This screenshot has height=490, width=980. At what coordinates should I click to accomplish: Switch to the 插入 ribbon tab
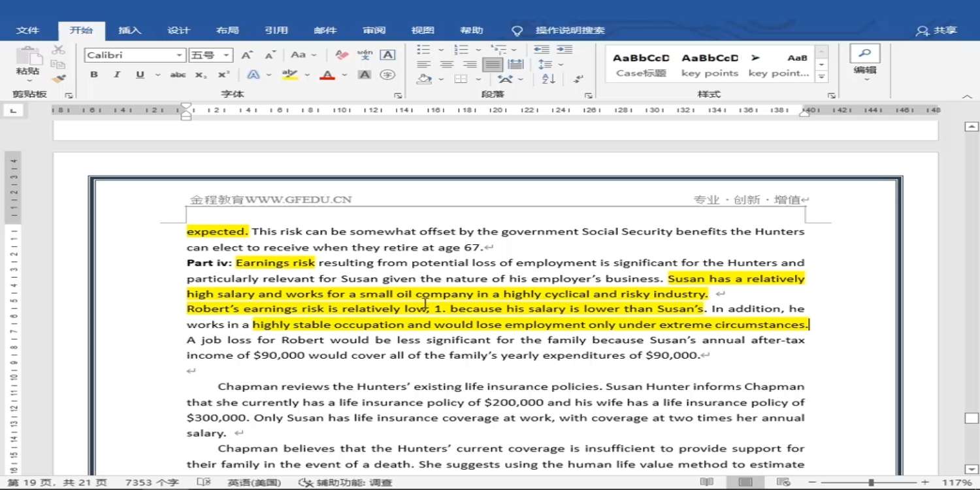click(129, 31)
